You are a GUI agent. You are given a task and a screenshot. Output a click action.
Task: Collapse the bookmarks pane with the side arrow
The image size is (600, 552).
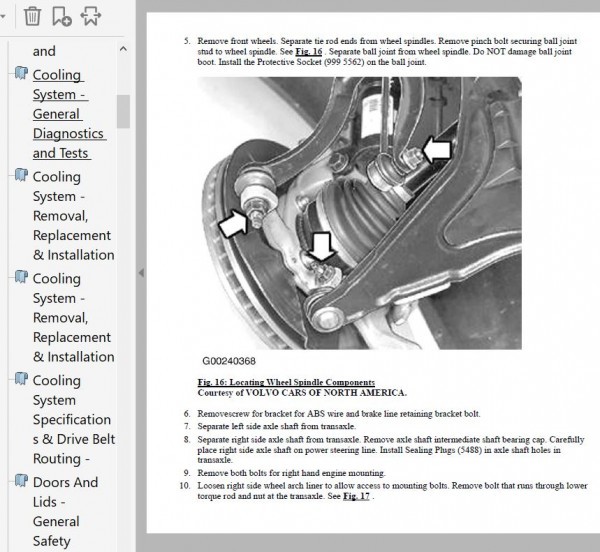pyautogui.click(x=141, y=273)
